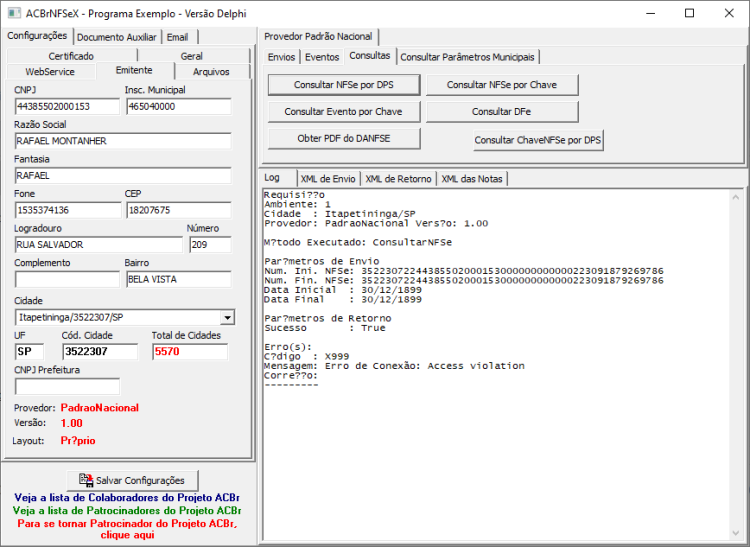The height and width of the screenshot is (547, 750).
Task: Click the red PadraoNacional provider label
Action: 99,408
